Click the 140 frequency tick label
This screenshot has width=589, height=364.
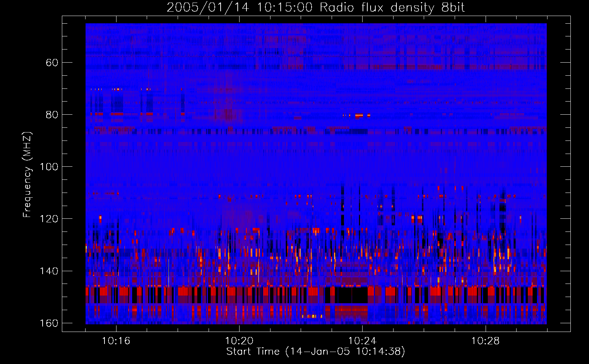[x=49, y=271]
